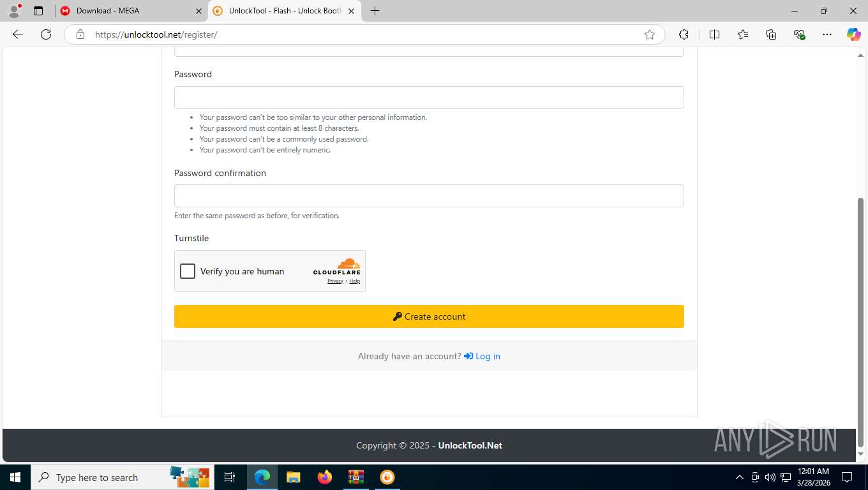Launch Firefox from the taskbar
868x490 pixels.
point(325,477)
